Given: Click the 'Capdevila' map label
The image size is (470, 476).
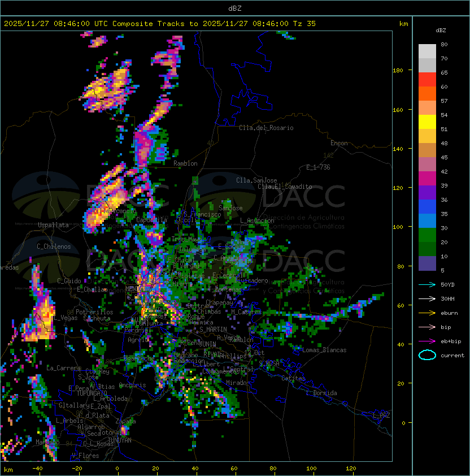Looking at the screenshot, I should coord(152,220).
